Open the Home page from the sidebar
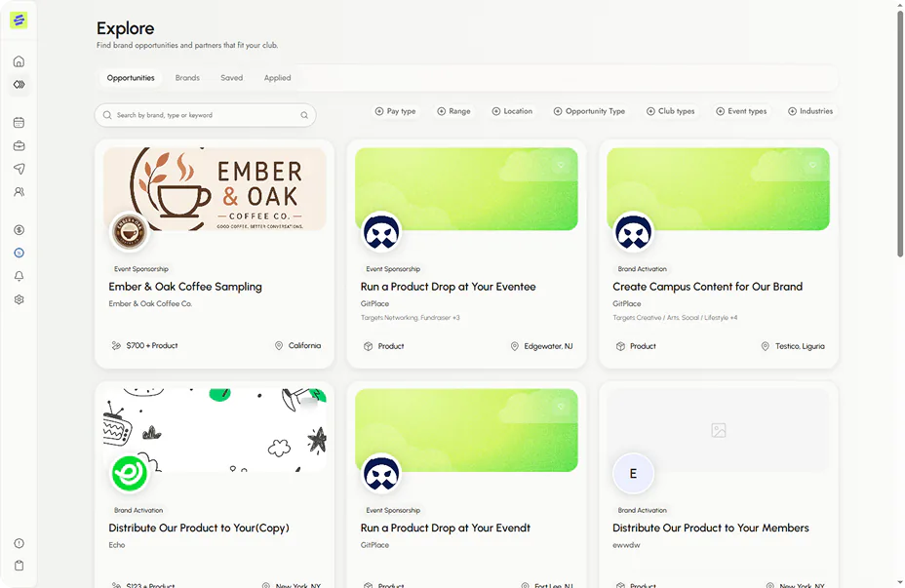This screenshot has width=905, height=588. 20,61
